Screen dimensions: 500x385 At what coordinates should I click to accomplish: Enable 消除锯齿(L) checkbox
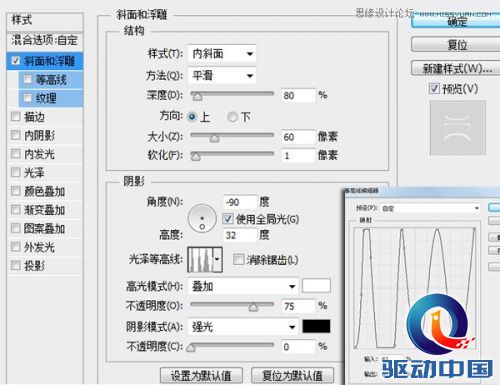point(238,259)
